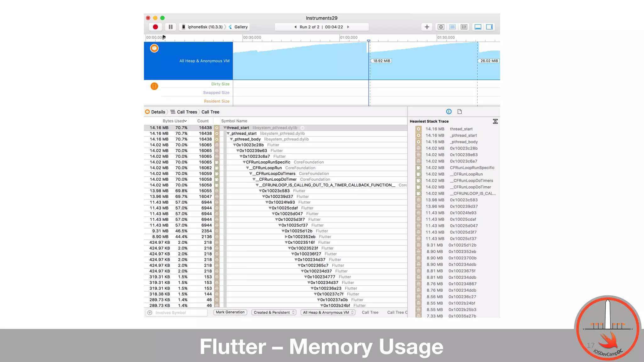Click the red Record button
This screenshot has height=362, width=644.
click(155, 27)
